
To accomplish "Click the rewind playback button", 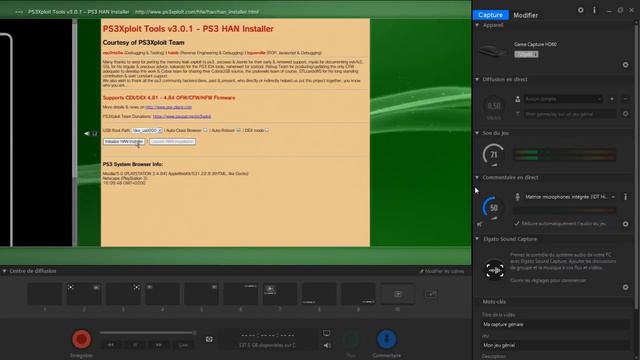I will click(111, 345).
